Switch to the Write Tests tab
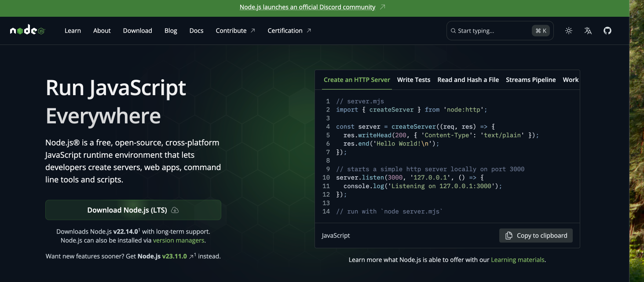Image resolution: width=644 pixels, height=282 pixels. (x=413, y=80)
